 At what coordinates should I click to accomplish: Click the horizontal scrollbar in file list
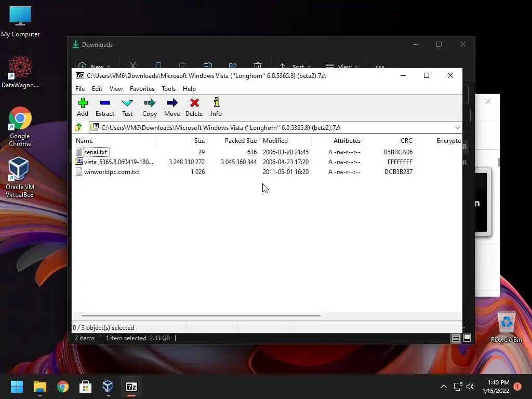click(201, 315)
